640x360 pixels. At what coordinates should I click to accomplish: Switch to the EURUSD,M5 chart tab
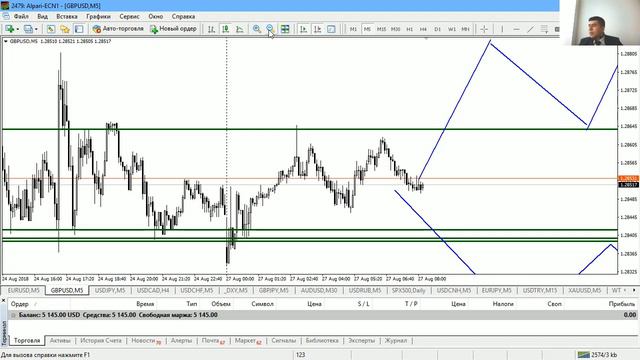pyautogui.click(x=24, y=290)
